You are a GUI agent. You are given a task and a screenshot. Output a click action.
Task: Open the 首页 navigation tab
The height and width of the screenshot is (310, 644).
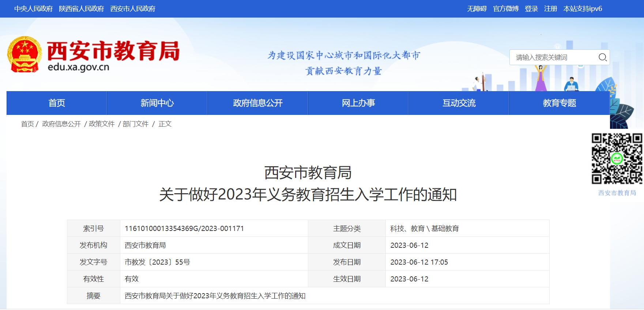point(57,103)
